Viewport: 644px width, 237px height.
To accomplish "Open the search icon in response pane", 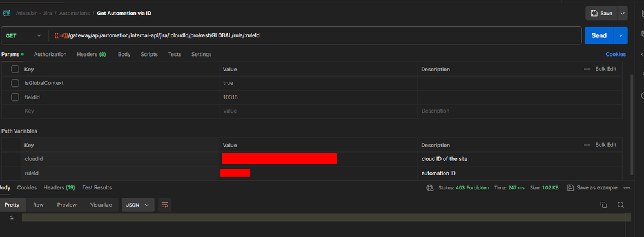I will coord(621,205).
